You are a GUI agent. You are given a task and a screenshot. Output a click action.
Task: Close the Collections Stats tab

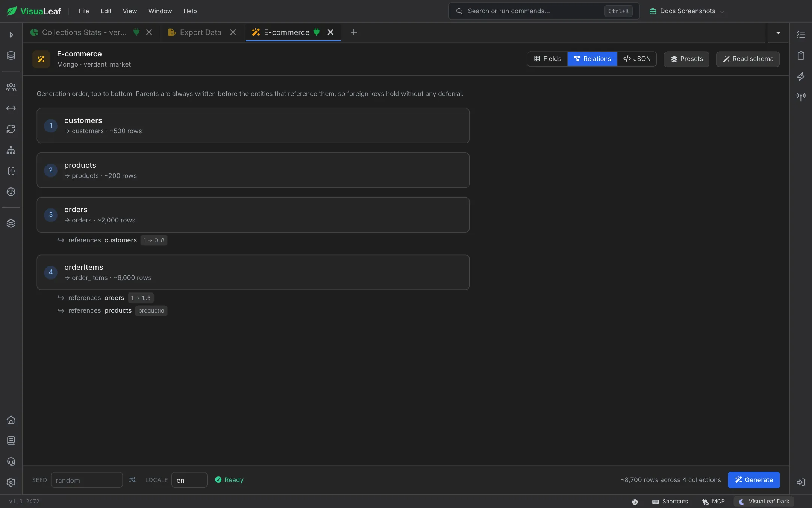click(x=149, y=32)
